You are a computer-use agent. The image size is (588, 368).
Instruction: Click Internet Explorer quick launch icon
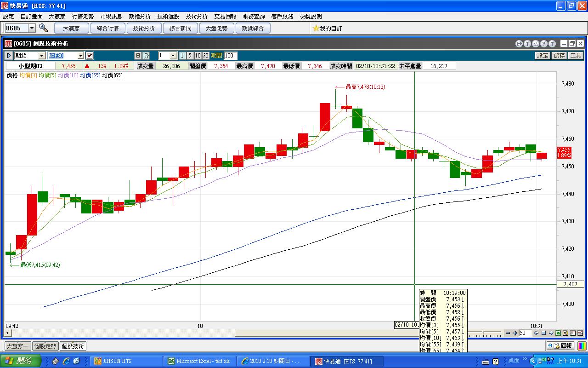(66, 361)
